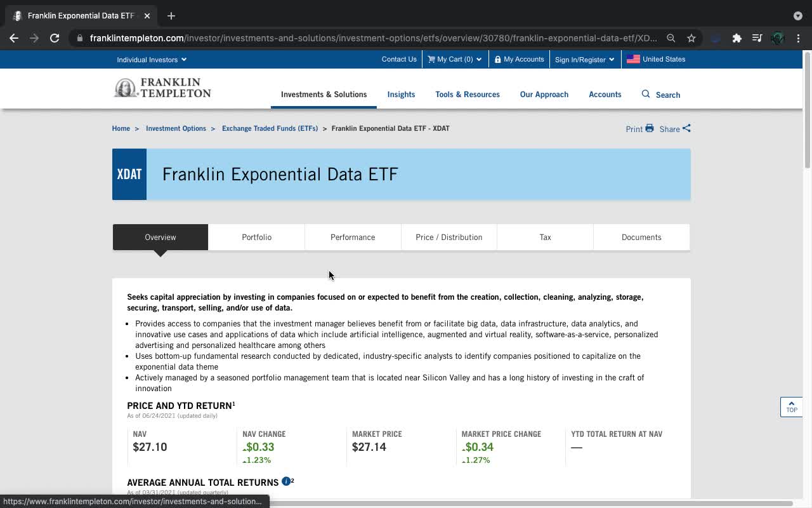
Task: Click the Share icon
Action: (686, 128)
